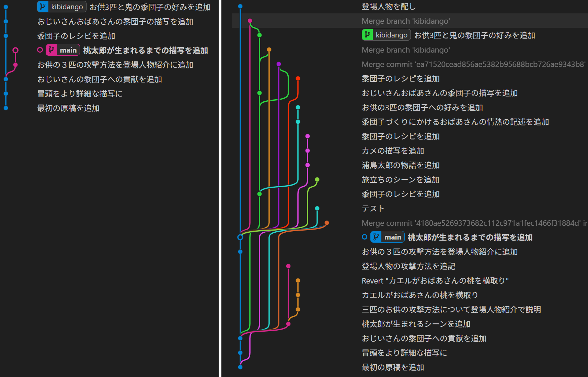The image size is (588, 377).
Task: Click the blue HEAD circle next to right main badge
Action: click(x=365, y=237)
